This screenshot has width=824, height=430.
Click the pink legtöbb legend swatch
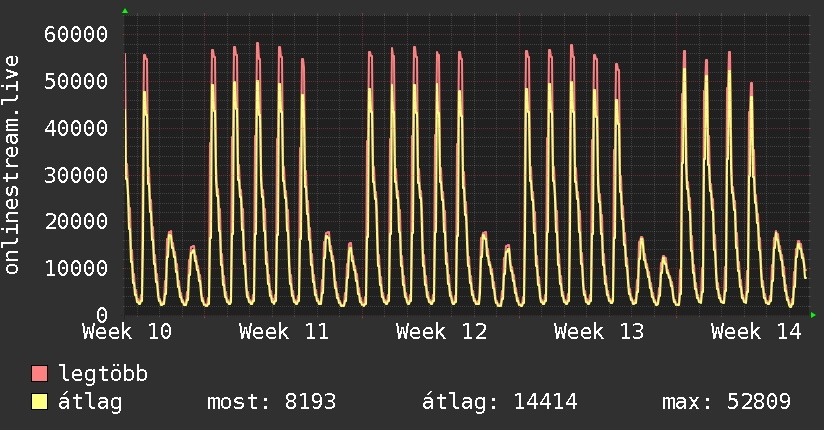(39, 373)
